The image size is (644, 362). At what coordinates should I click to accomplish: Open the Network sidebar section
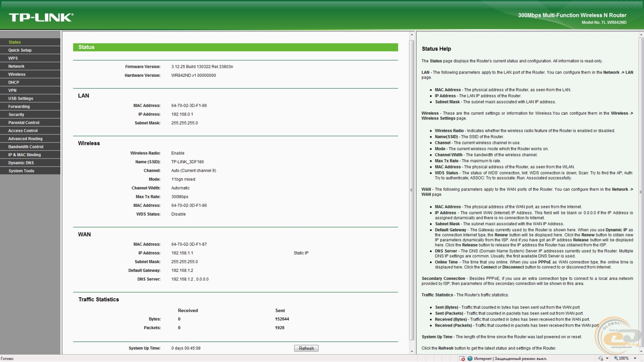[30, 66]
